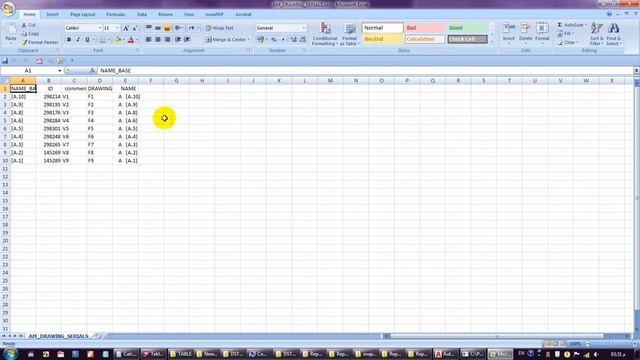
Task: Open the Fill dropdown
Action: pyautogui.click(x=567, y=33)
